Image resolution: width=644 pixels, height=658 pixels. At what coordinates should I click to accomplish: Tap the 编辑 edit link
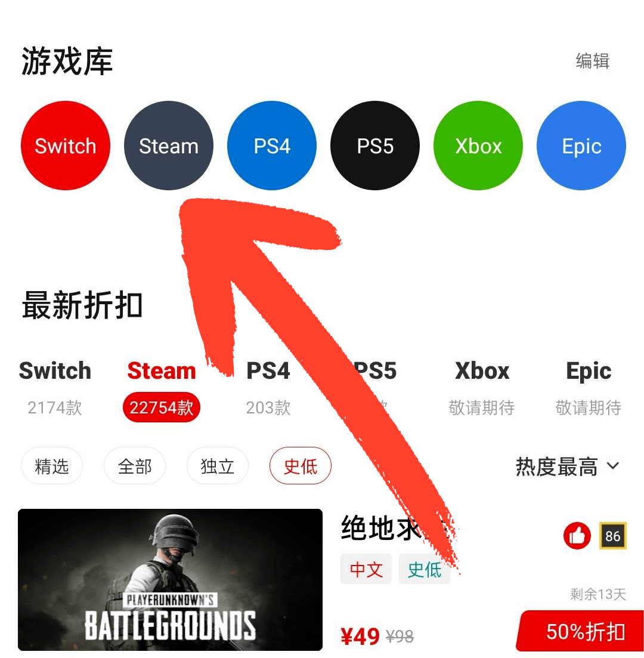pyautogui.click(x=592, y=61)
